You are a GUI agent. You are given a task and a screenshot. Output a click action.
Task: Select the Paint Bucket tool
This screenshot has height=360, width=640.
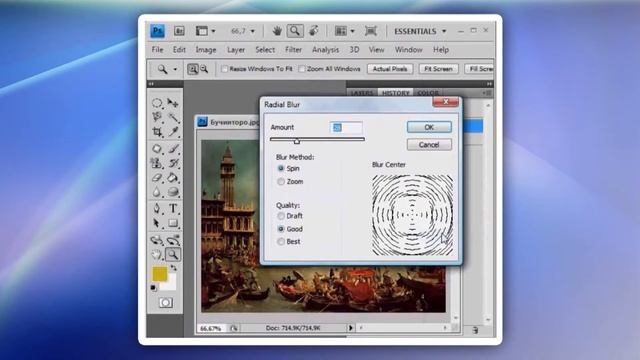pos(173,178)
